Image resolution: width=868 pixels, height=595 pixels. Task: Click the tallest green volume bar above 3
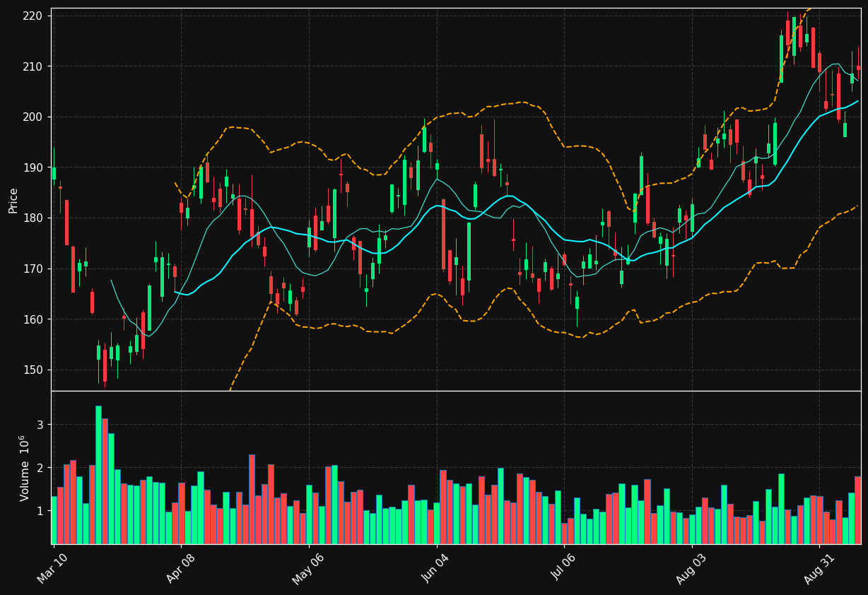[98, 475]
